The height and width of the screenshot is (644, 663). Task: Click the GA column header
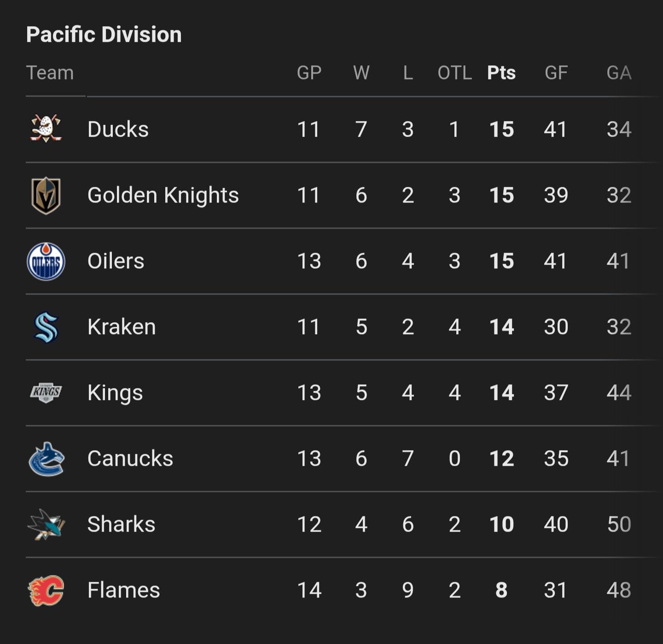coord(619,73)
